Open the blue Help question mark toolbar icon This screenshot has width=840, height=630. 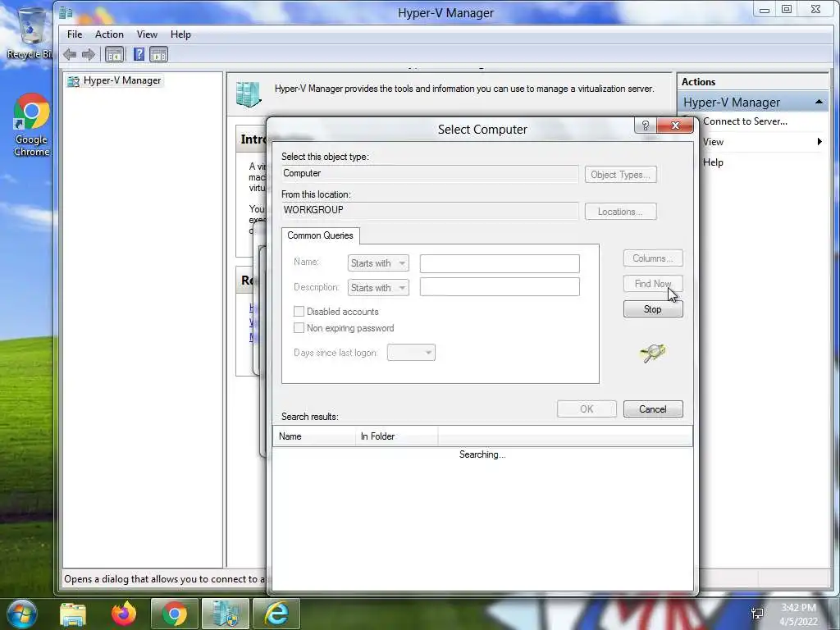pyautogui.click(x=139, y=54)
